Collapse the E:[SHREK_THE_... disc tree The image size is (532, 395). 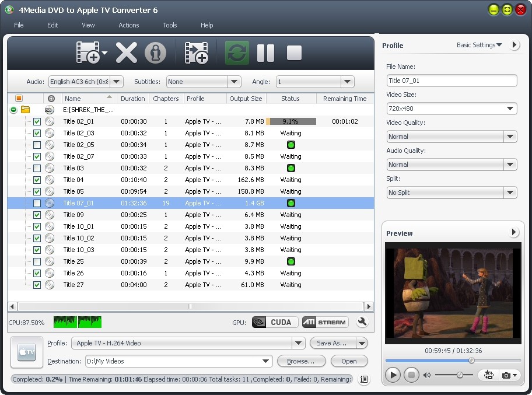13,110
